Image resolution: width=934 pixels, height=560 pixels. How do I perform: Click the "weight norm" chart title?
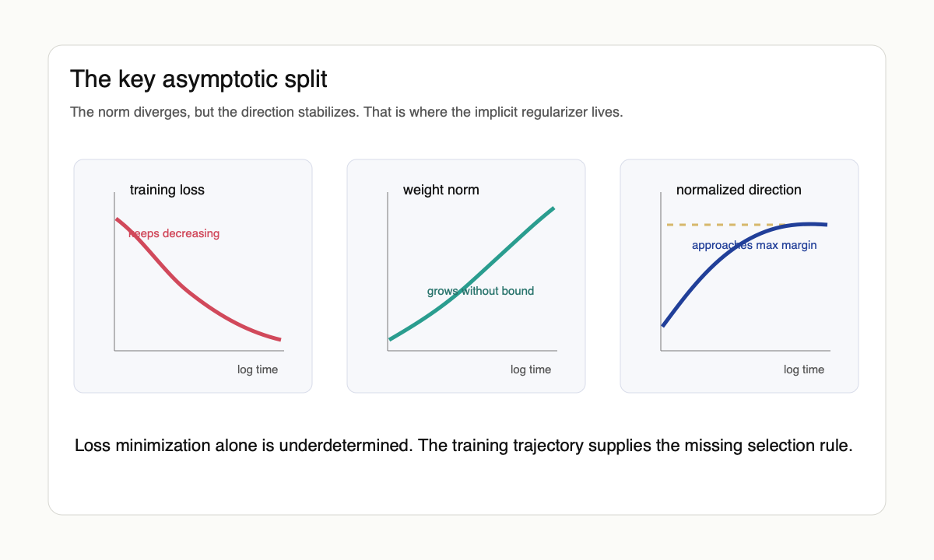coord(441,190)
